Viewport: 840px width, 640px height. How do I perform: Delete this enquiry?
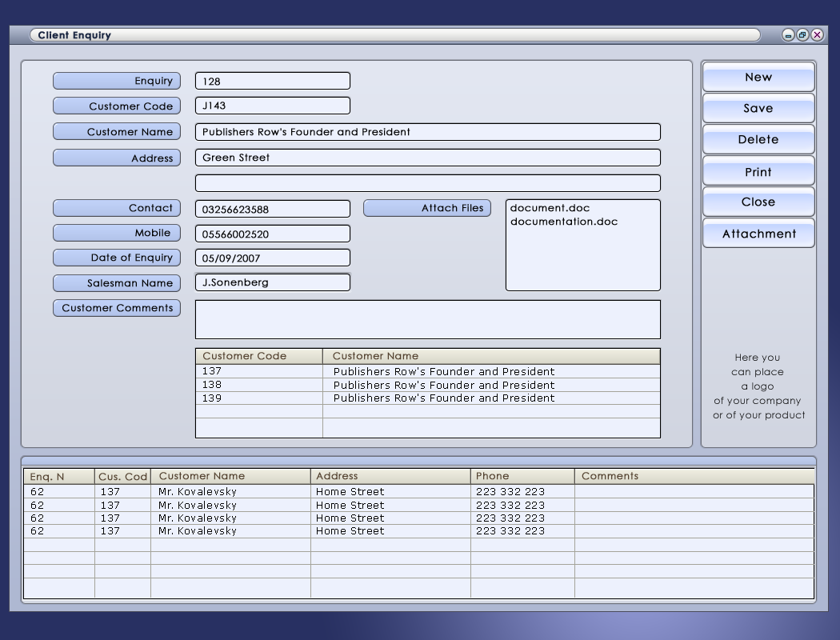pyautogui.click(x=757, y=139)
